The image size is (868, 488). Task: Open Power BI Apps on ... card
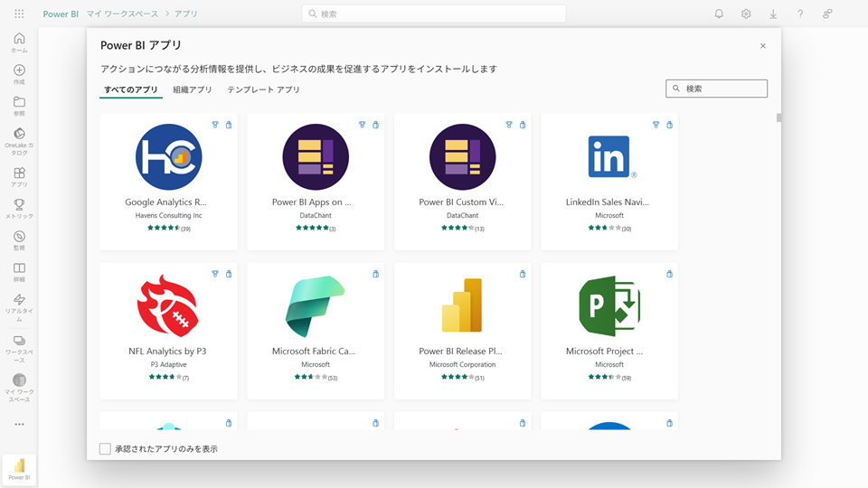pos(316,182)
